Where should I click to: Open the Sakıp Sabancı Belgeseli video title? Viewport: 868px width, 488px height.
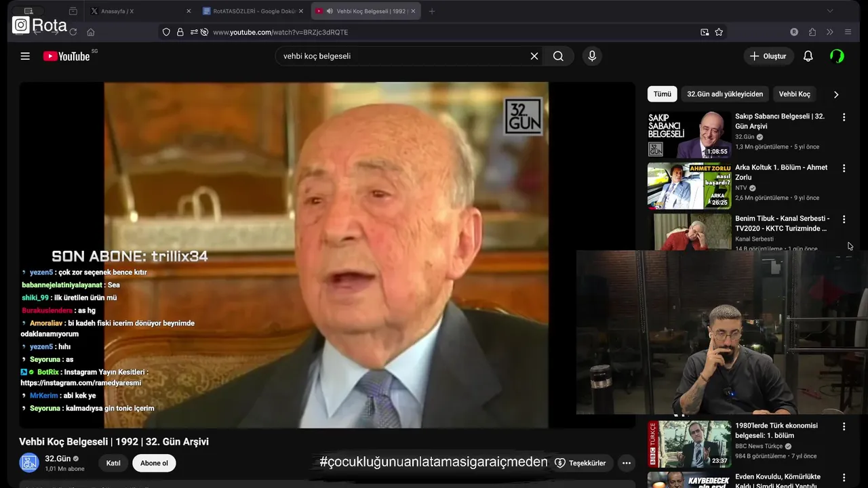780,121
